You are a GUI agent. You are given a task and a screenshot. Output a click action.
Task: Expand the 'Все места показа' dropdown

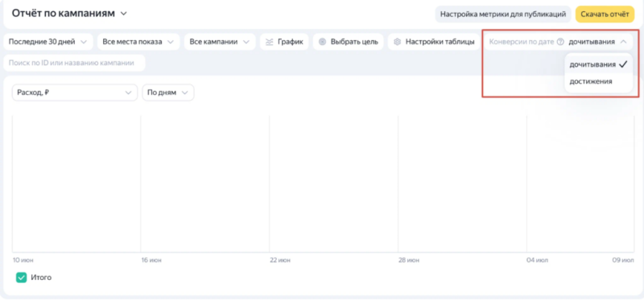click(x=138, y=42)
